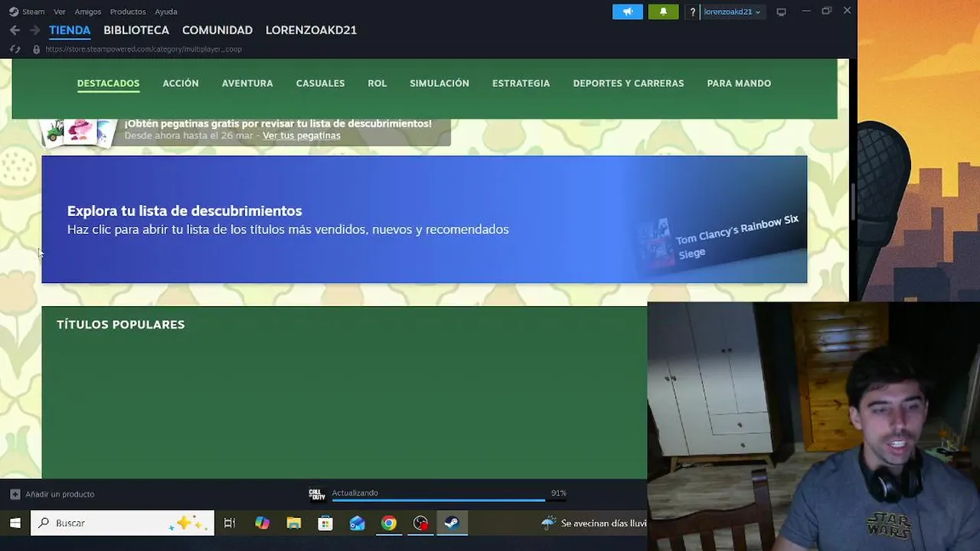Viewport: 980px width, 551px height.
Task: Select the AVENTURA category
Action: coord(247,83)
